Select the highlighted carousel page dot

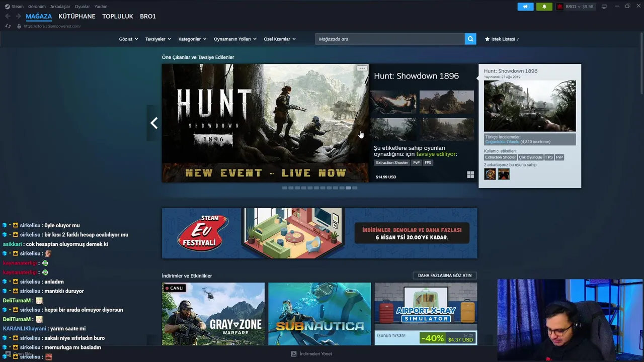point(348,188)
